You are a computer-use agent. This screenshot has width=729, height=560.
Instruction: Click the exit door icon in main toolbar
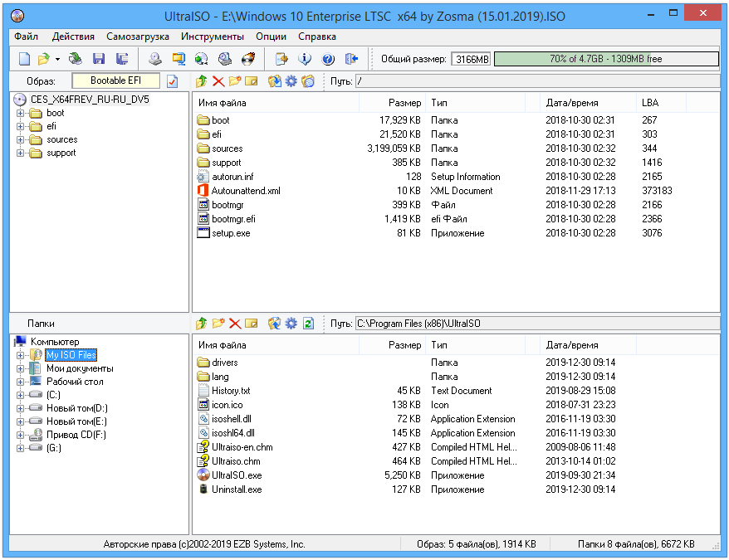[351, 59]
